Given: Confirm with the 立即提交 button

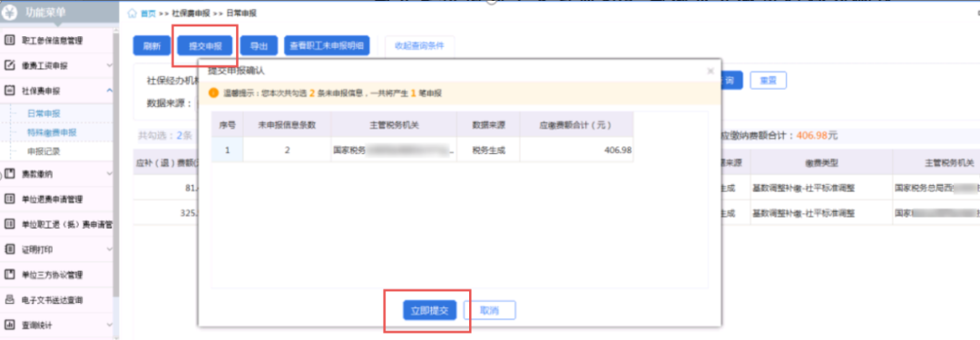Looking at the screenshot, I should (x=429, y=310).
